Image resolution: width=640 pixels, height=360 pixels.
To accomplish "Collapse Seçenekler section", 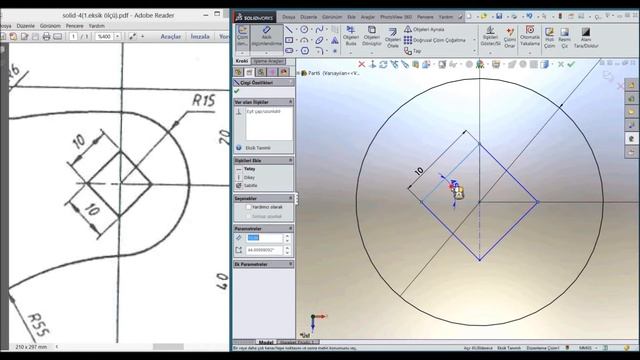I will [x=291, y=198].
